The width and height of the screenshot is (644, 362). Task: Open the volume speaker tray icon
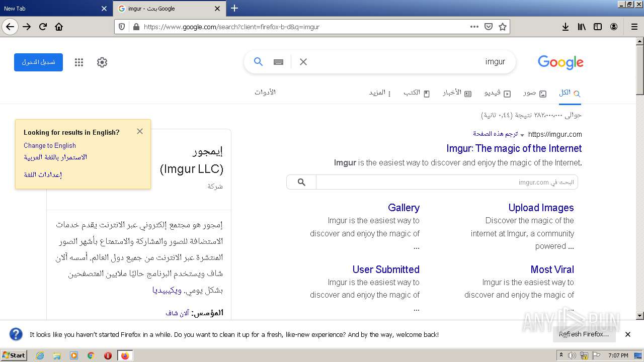572,355
